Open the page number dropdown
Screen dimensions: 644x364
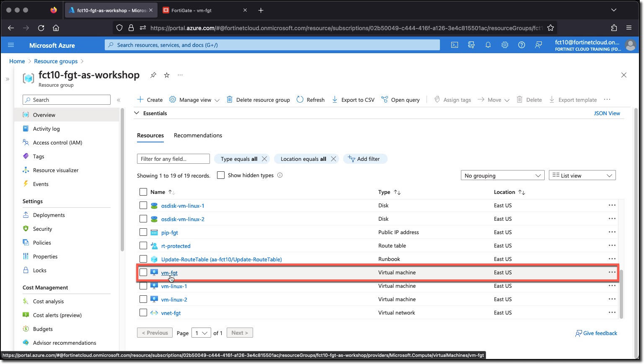tap(201, 333)
